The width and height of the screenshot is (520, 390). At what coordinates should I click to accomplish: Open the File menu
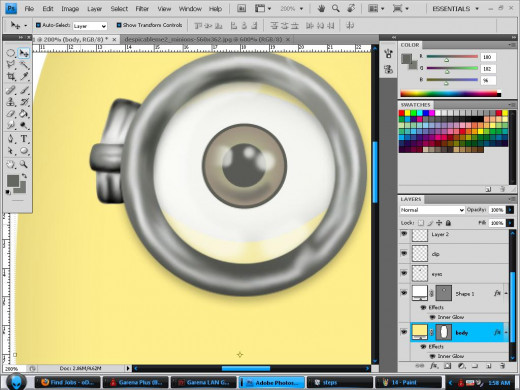tap(29, 9)
